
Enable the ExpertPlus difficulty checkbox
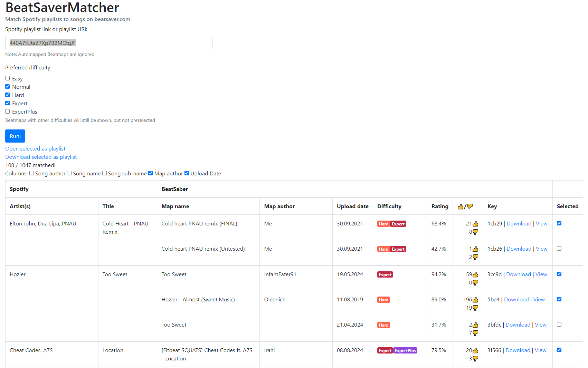(7, 112)
